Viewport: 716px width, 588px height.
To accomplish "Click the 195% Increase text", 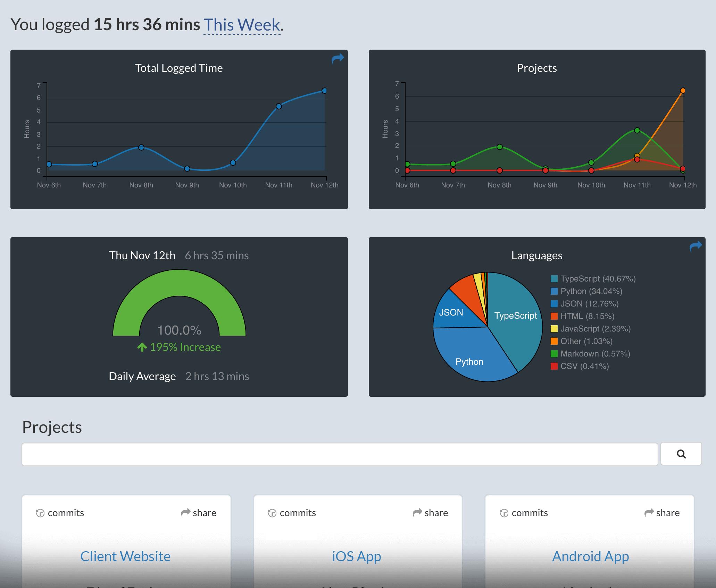I will click(185, 347).
